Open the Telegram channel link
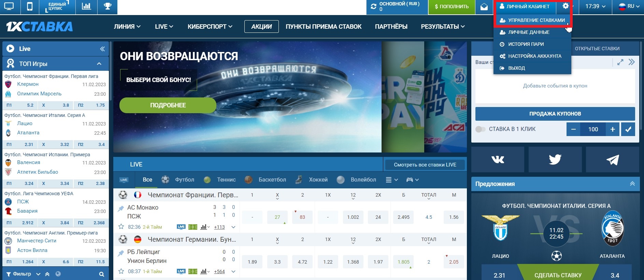This screenshot has height=280, width=644. coord(613,159)
